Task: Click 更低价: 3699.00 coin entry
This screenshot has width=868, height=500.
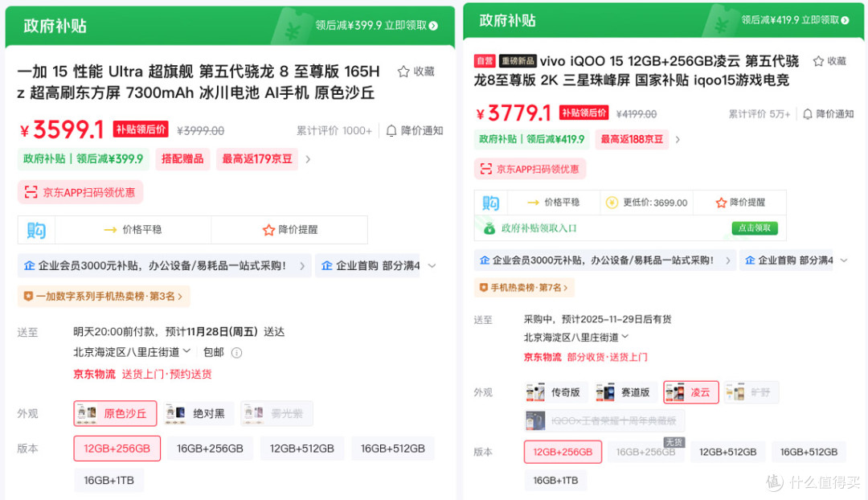Action: (646, 203)
